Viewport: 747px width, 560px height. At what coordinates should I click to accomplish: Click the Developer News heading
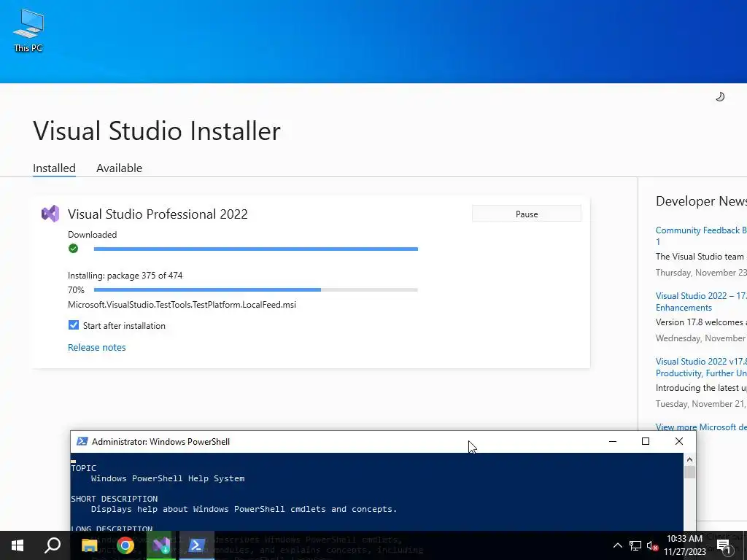[x=701, y=201]
